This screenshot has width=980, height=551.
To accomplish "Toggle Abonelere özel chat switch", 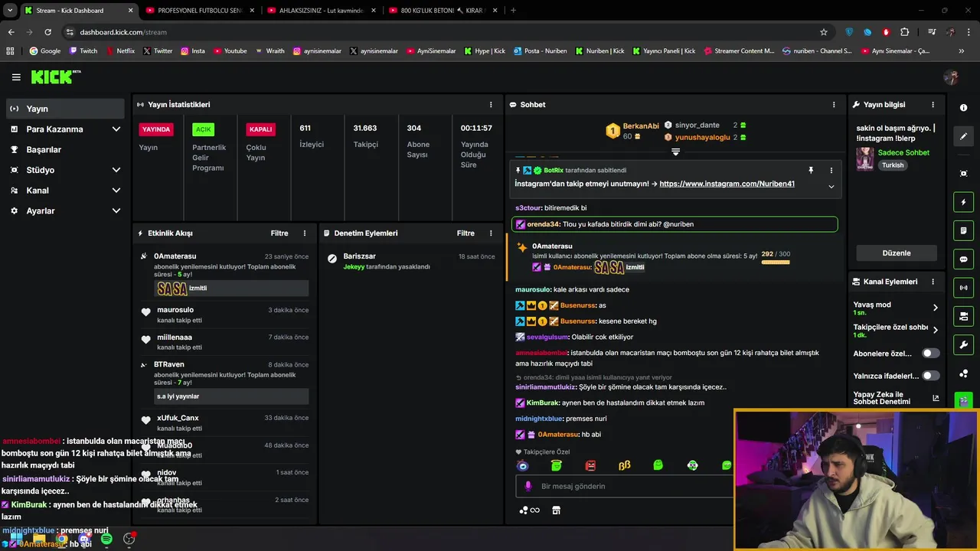I will point(930,354).
